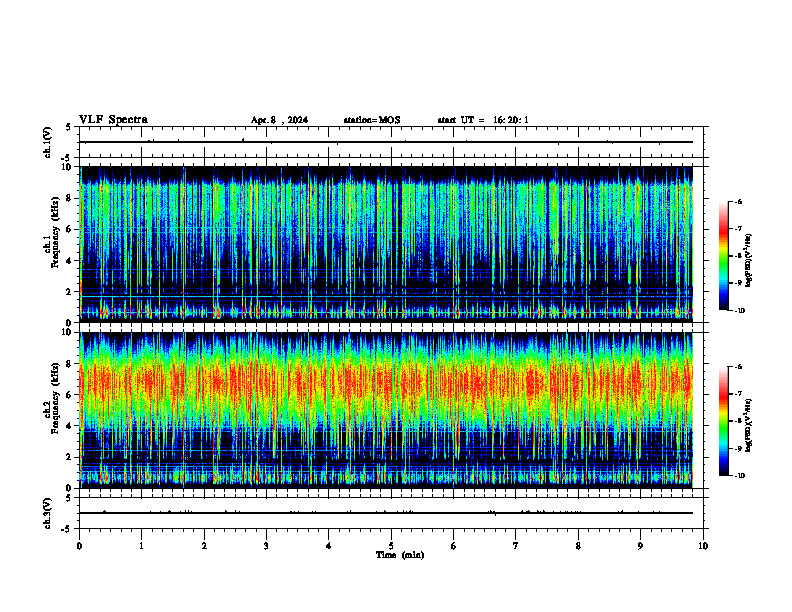Click time axis tick label "9"

[x=640, y=546]
